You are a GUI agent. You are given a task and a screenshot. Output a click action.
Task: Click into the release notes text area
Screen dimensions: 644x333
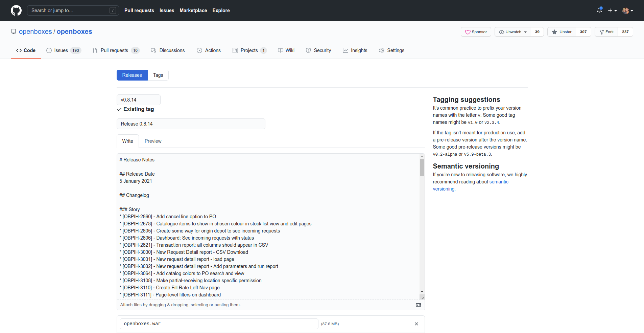coord(268,227)
